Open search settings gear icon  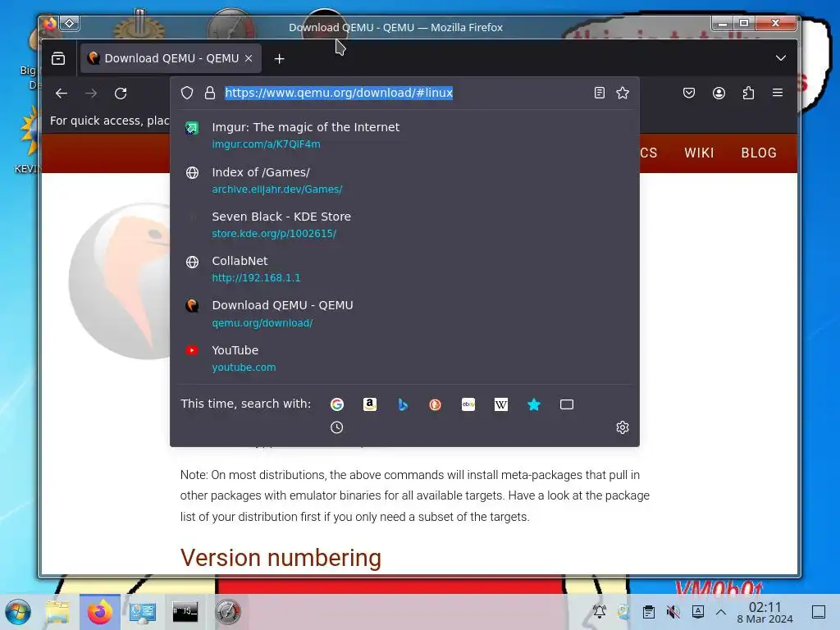(623, 427)
